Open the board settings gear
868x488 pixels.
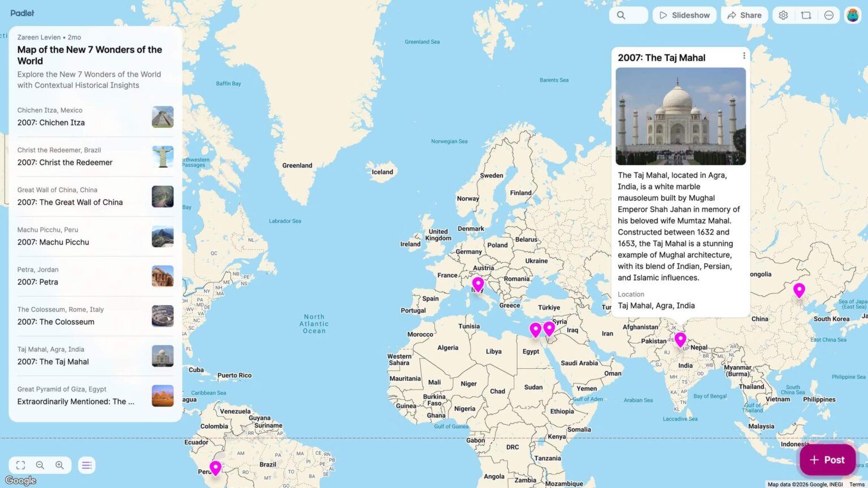coord(783,15)
